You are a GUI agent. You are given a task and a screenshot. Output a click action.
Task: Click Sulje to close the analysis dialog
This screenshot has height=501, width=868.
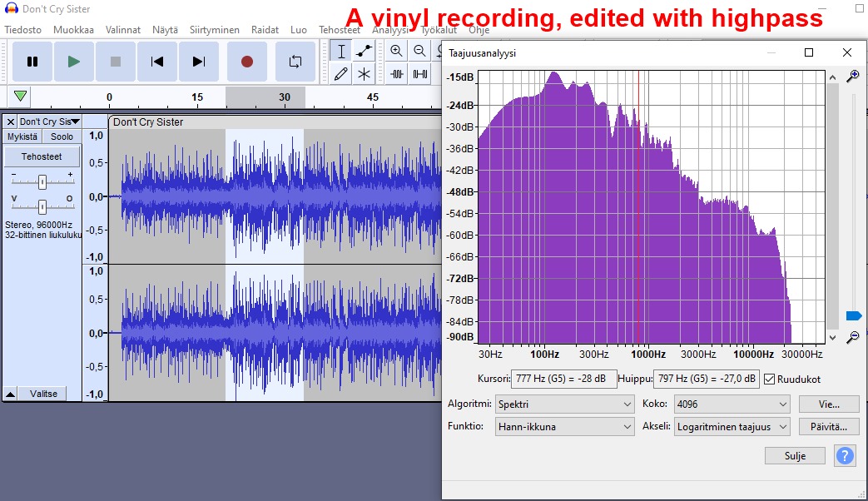click(x=795, y=455)
